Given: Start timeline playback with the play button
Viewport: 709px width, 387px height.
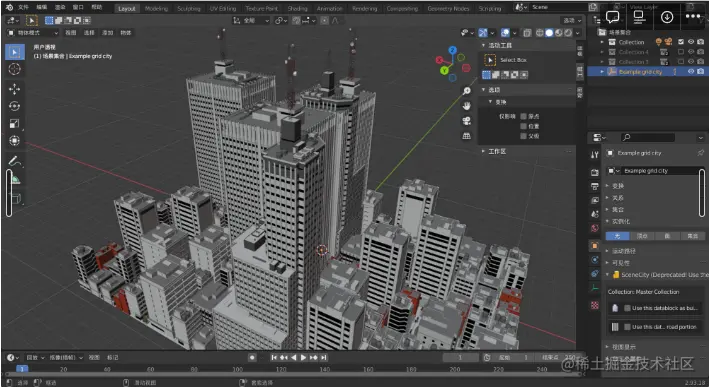Looking at the screenshot, I should click(303, 357).
